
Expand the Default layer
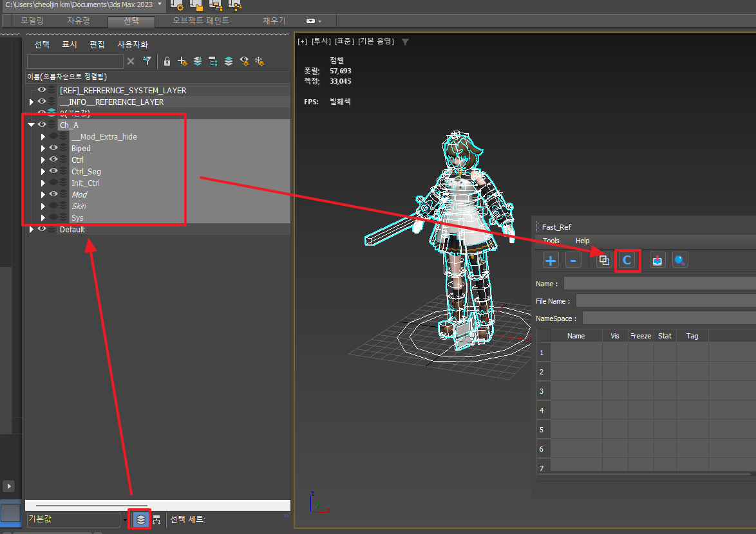pyautogui.click(x=31, y=230)
